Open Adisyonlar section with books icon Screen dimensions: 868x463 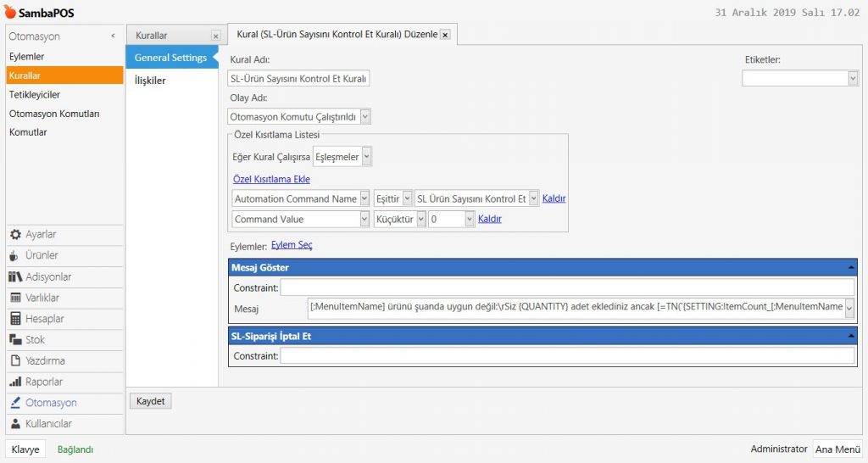point(47,276)
